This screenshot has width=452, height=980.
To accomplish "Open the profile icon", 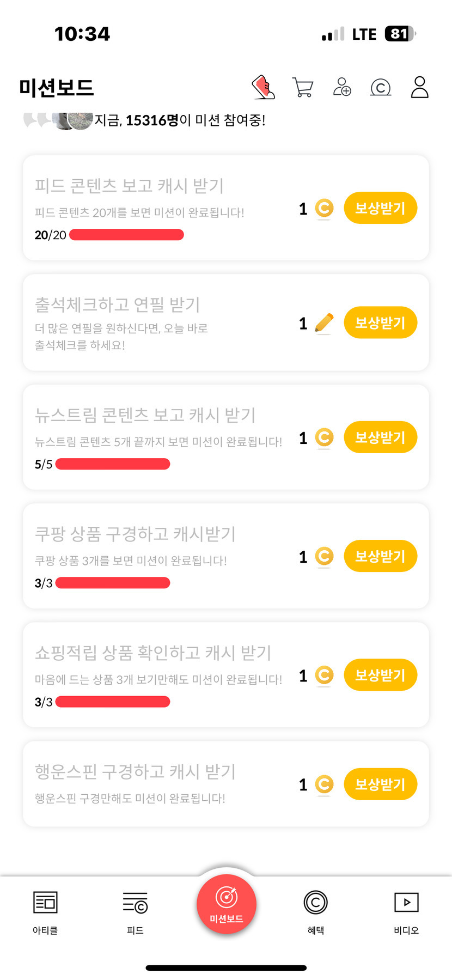I will pyautogui.click(x=419, y=87).
